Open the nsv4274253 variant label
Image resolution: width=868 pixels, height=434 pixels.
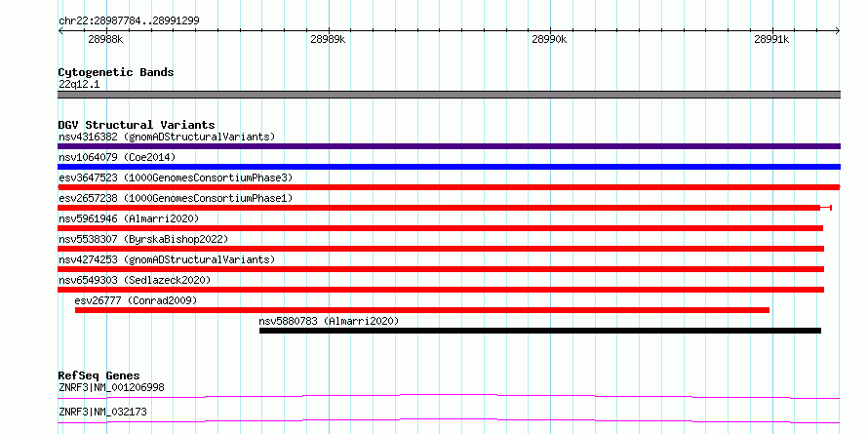coord(167,259)
